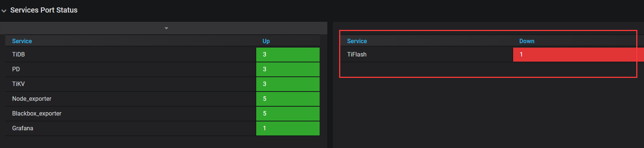644x148 pixels.
Task: Click the green Up cell for PD
Action: [288, 69]
